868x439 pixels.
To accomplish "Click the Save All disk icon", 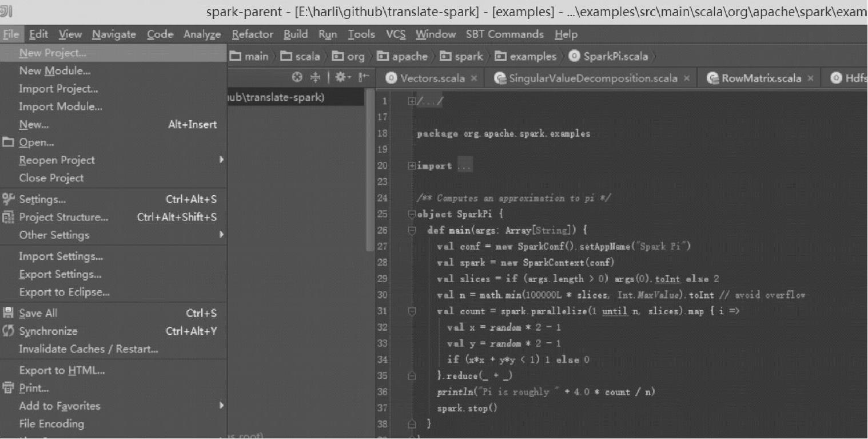I will [x=9, y=313].
